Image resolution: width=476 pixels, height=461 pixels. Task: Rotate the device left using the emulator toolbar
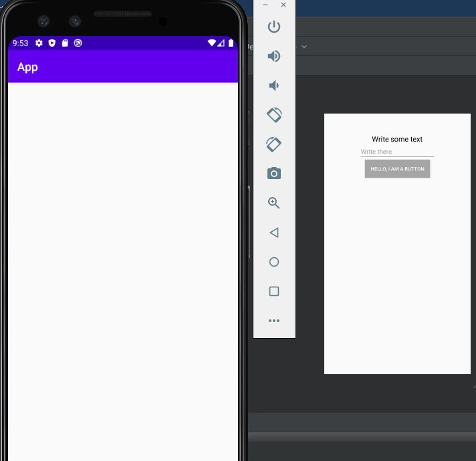pyautogui.click(x=274, y=115)
